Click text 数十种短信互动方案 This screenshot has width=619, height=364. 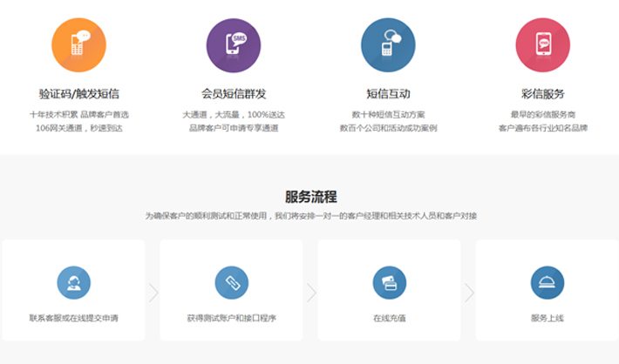click(x=389, y=115)
